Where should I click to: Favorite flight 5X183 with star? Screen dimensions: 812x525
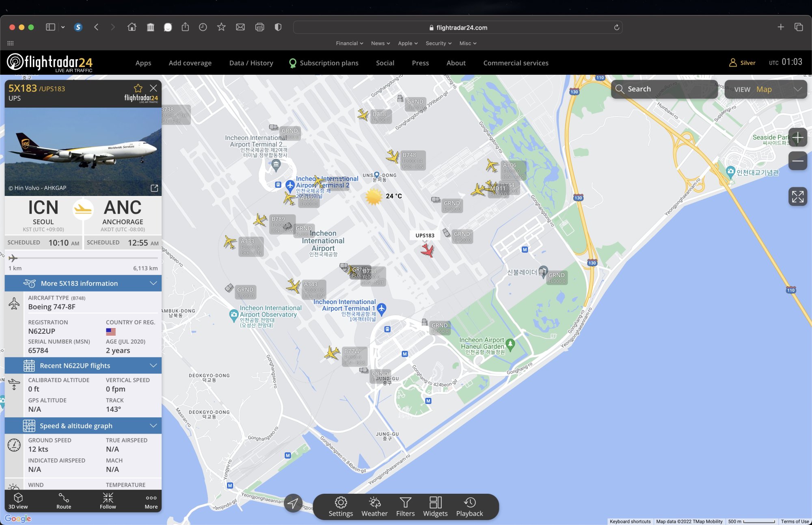point(138,88)
